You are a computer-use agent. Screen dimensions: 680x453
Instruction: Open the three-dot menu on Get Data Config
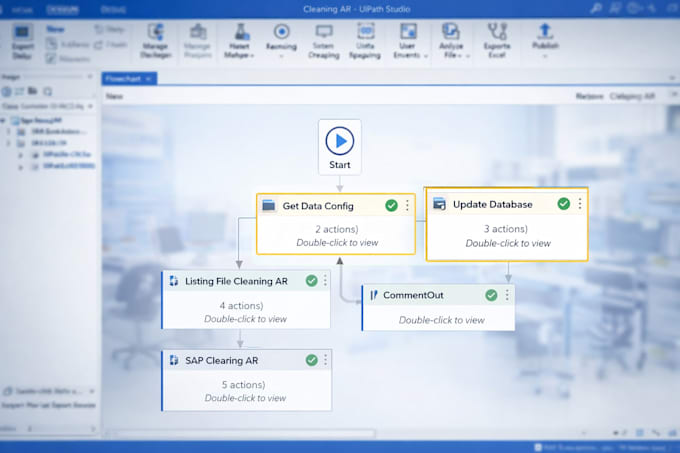tap(407, 205)
